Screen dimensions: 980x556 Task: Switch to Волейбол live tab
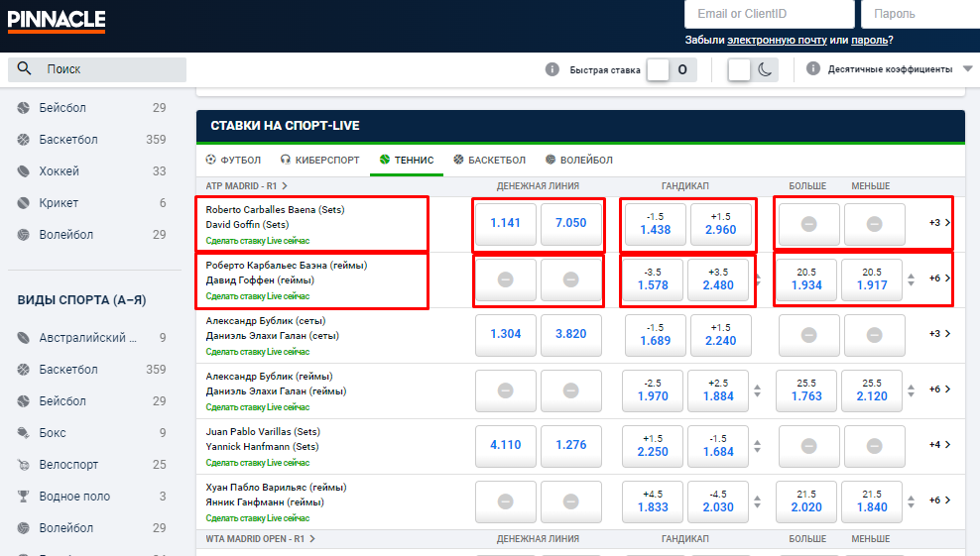578,160
